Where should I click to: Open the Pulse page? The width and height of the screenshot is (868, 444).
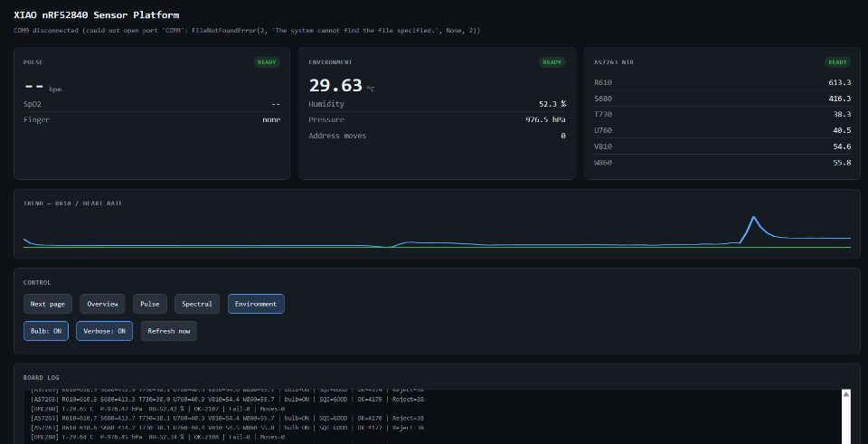click(149, 304)
